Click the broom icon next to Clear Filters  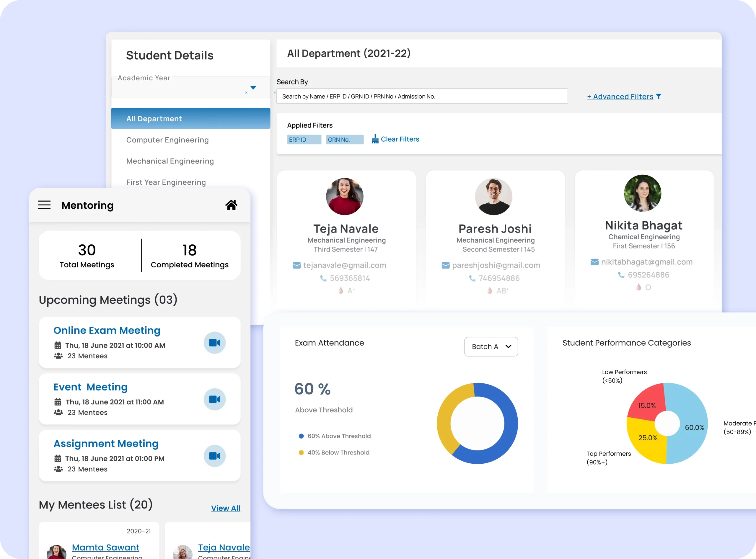pyautogui.click(x=375, y=139)
